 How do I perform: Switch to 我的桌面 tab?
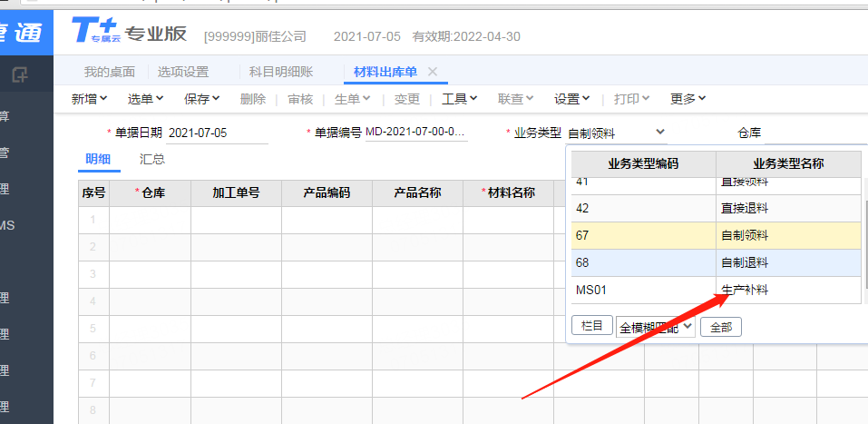pyautogui.click(x=110, y=72)
